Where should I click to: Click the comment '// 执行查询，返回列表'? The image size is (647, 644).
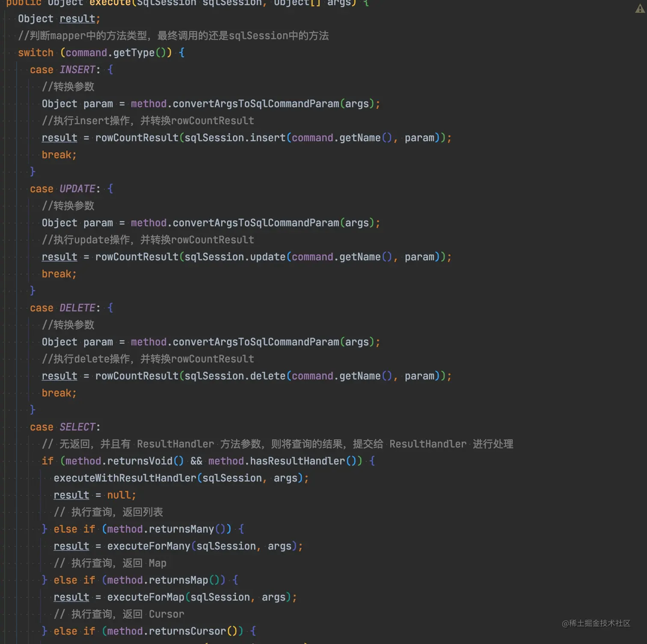tap(108, 512)
